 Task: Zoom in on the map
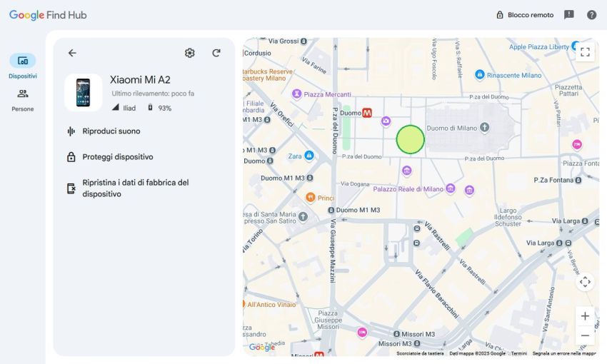(x=585, y=316)
